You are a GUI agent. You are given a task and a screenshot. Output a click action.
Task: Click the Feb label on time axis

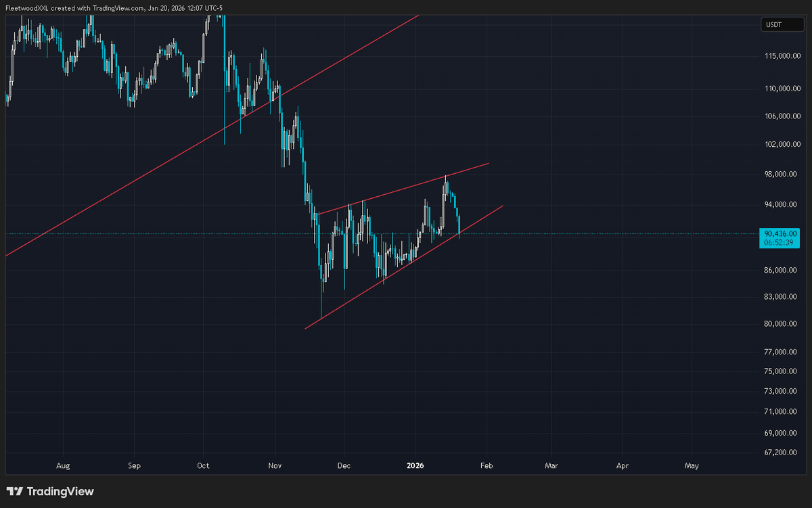coord(486,465)
